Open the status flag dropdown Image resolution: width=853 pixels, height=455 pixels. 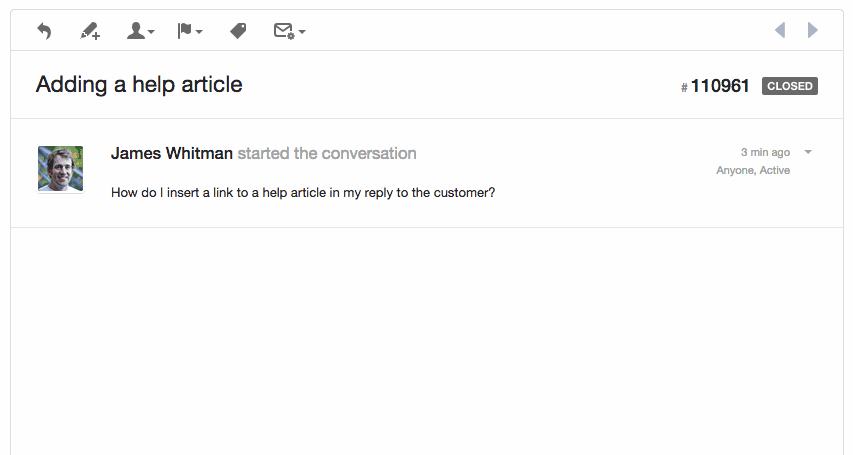click(x=189, y=31)
